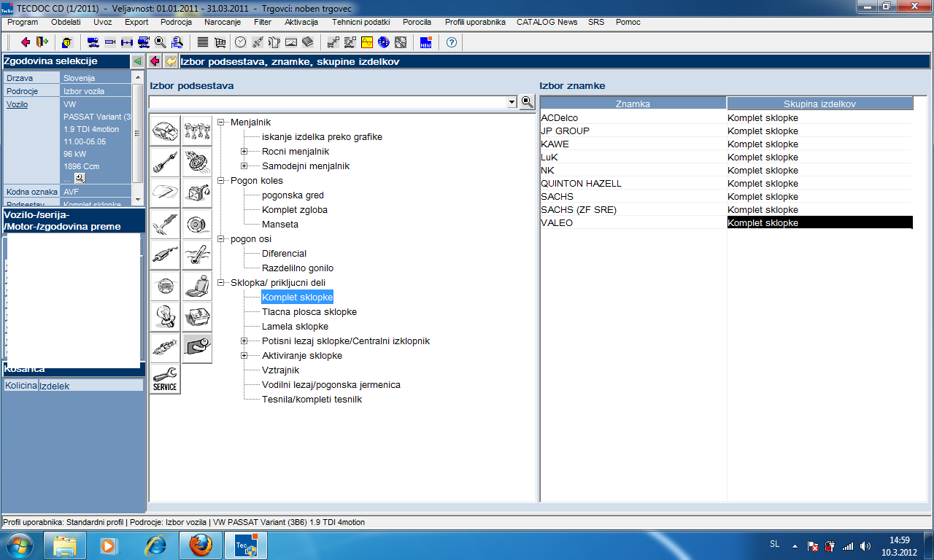Select the VALEO brand row
This screenshot has height=560, width=934.
coord(726,223)
